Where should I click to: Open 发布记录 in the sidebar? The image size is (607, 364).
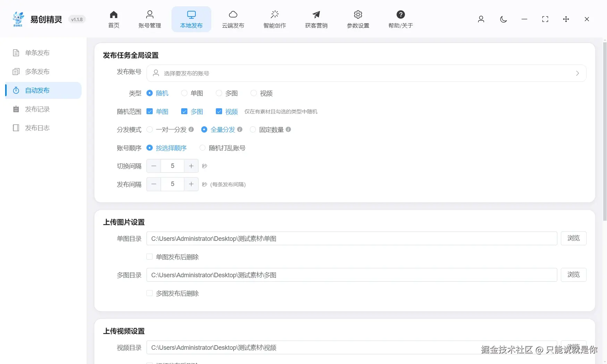pos(43,109)
